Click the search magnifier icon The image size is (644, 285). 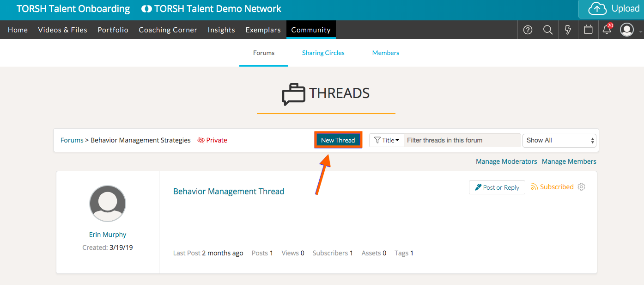point(548,30)
